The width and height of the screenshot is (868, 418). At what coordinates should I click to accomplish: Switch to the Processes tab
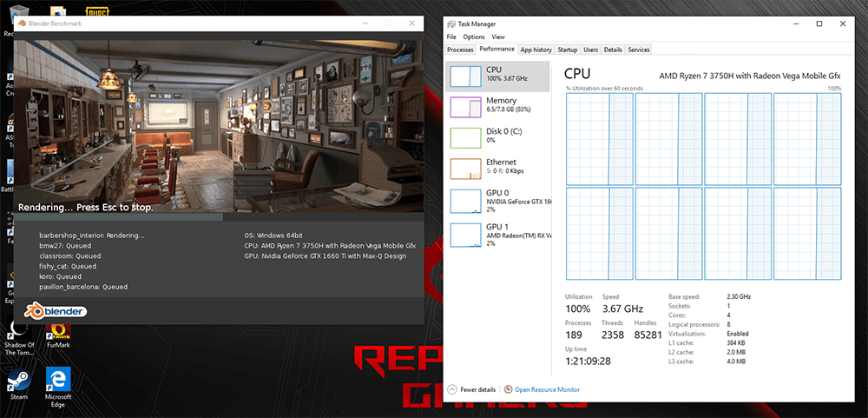[x=460, y=50]
